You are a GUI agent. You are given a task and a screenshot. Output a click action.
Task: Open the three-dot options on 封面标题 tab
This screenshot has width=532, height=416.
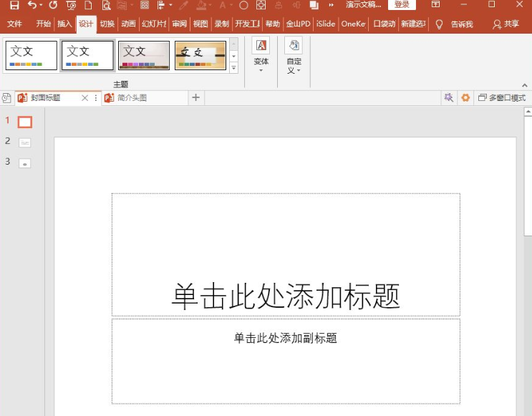96,98
